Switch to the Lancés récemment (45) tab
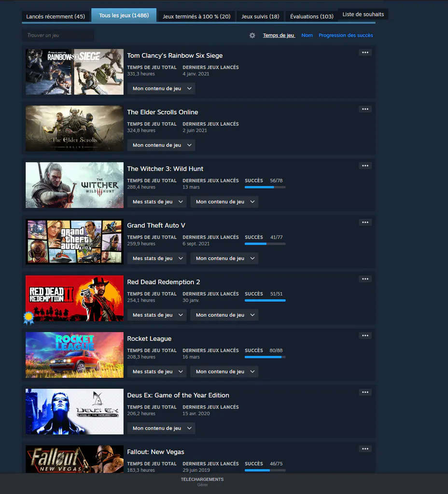This screenshot has width=448, height=494. pos(56,16)
